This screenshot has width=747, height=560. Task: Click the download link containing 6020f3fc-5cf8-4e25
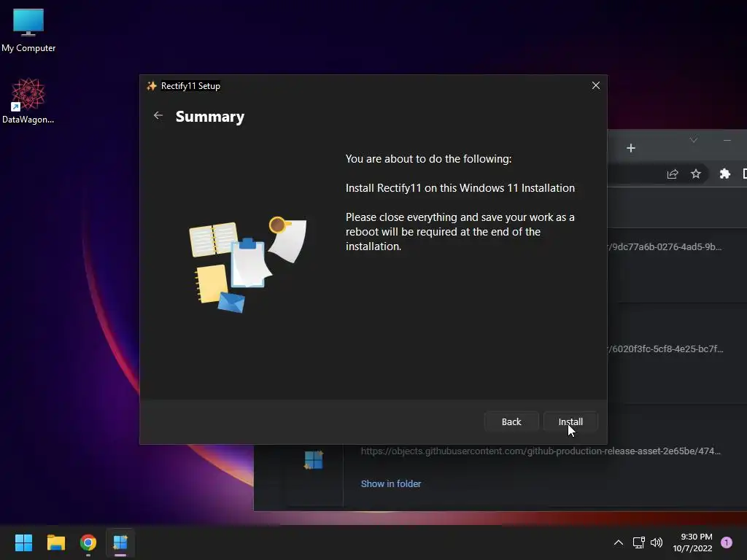click(665, 349)
